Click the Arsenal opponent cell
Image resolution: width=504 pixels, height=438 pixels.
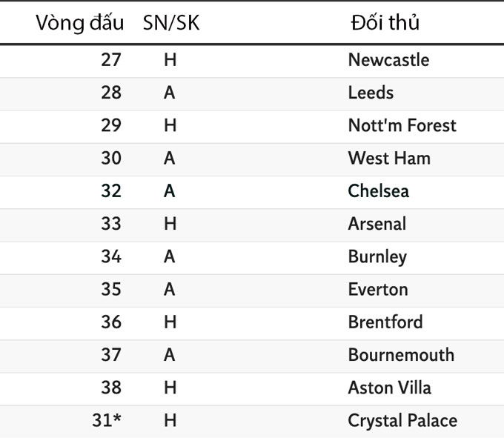pos(377,223)
